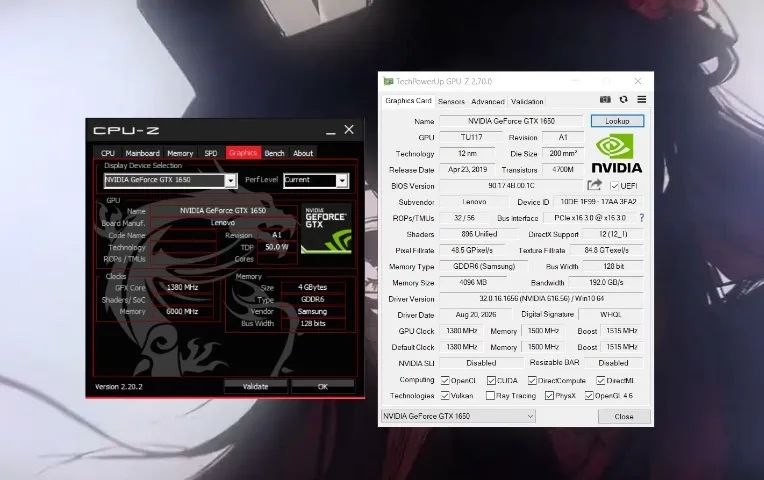Click the Device ID field
This screenshot has width=764, height=480.
598,201
